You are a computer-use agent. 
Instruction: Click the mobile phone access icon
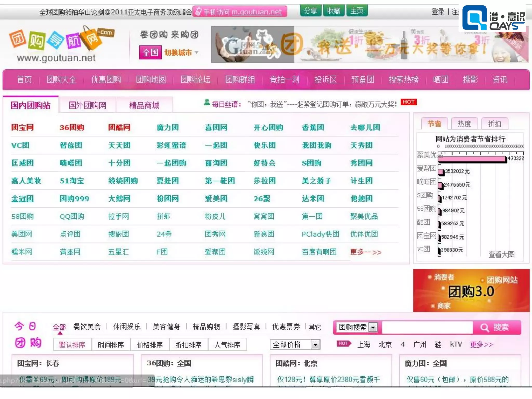198,12
